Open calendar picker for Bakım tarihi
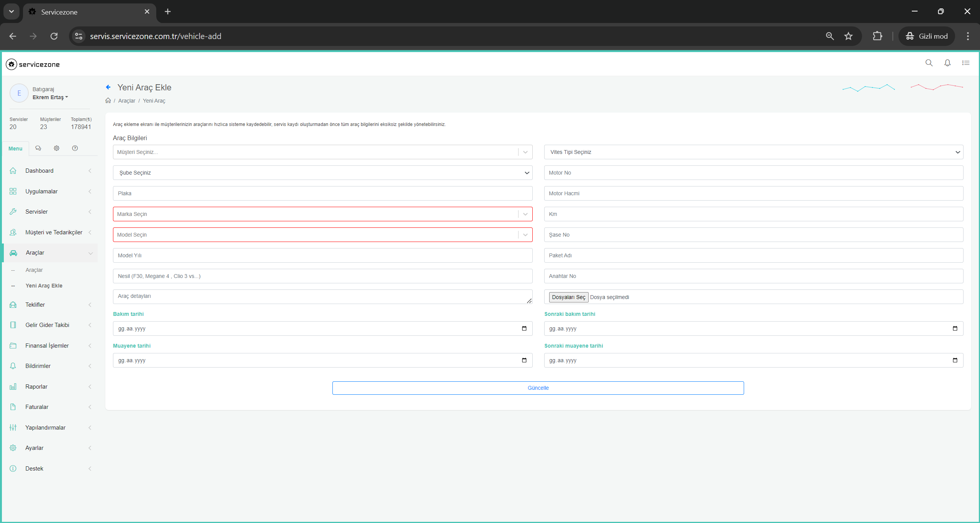Image resolution: width=980 pixels, height=523 pixels. coord(524,329)
